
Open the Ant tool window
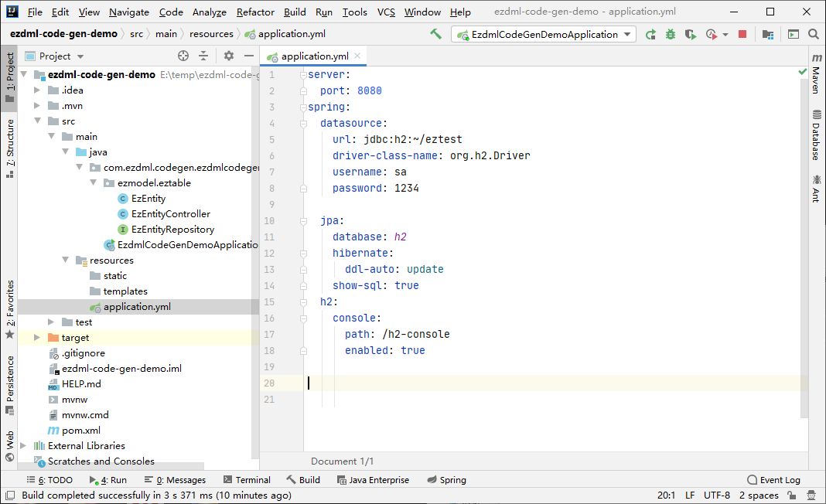pos(817,189)
